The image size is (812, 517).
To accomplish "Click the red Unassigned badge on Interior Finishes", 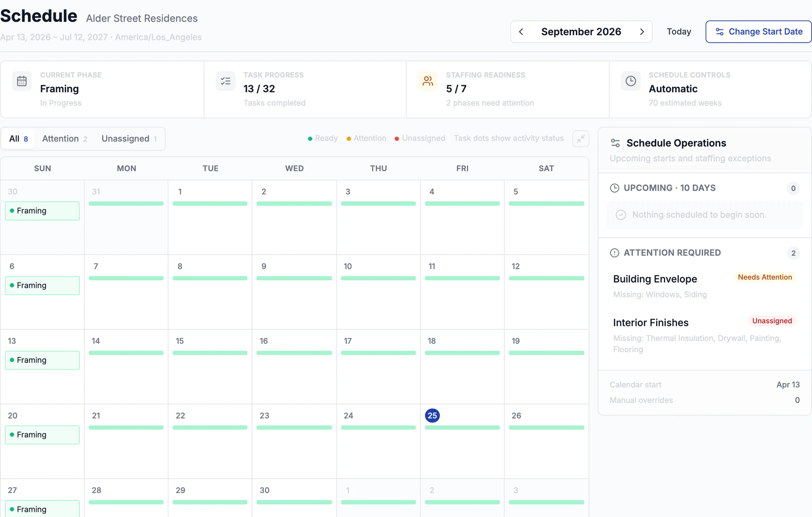I will coord(772,321).
